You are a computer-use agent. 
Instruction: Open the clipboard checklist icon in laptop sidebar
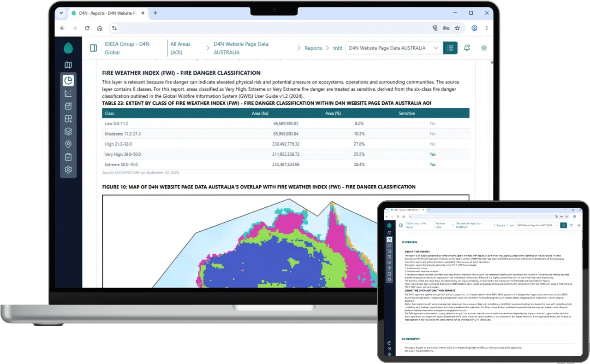[68, 157]
